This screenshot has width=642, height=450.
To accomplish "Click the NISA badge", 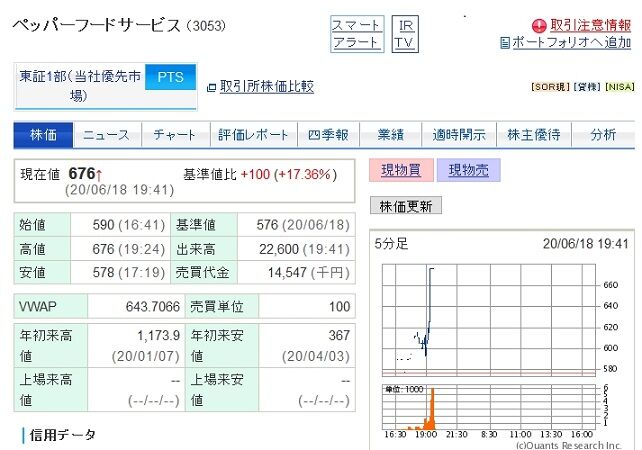I will click(x=620, y=87).
